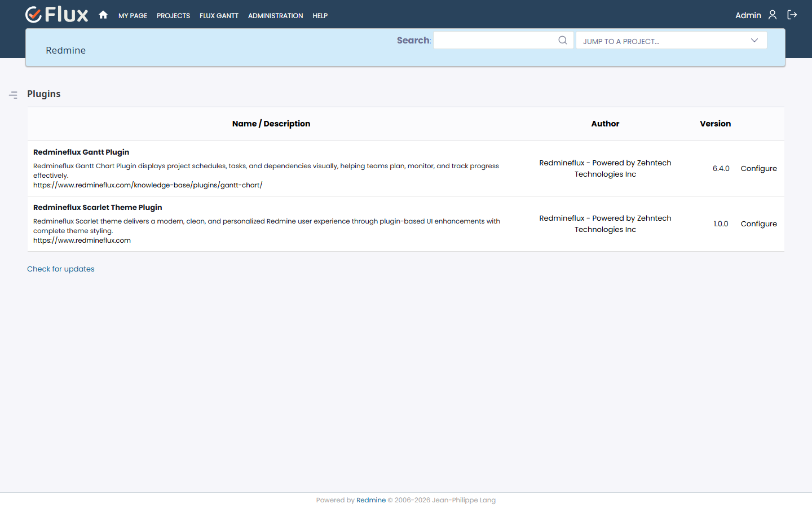812x508 pixels.
Task: Select the Redmineflux Scarlet Theme Plugin name
Action: tap(98, 207)
